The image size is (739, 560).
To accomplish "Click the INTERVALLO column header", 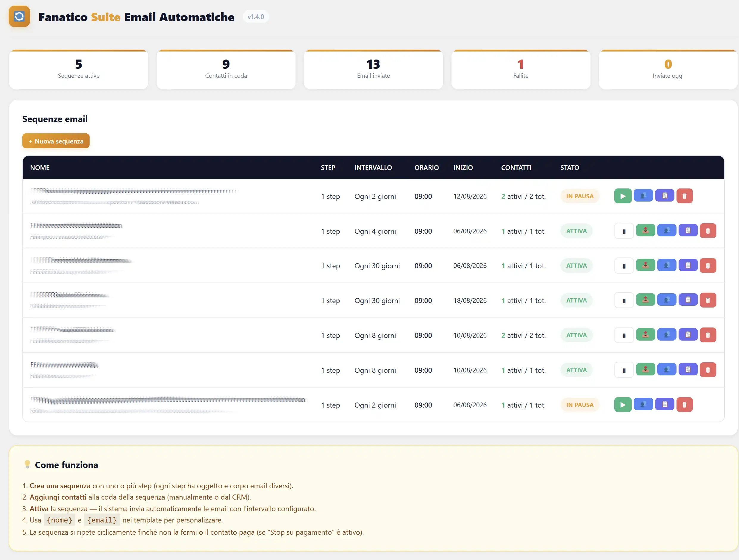I will click(x=373, y=168).
